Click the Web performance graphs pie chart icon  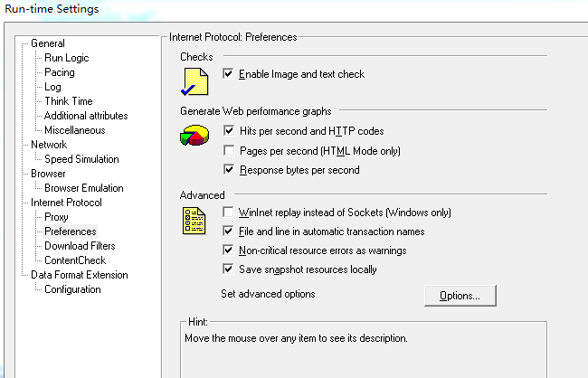[x=194, y=139]
